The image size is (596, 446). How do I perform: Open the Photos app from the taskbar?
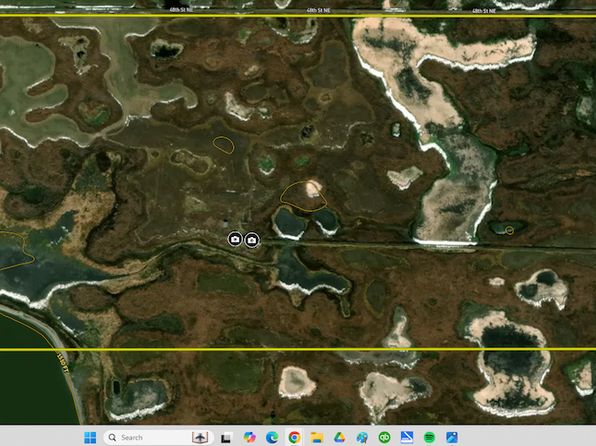[452, 437]
